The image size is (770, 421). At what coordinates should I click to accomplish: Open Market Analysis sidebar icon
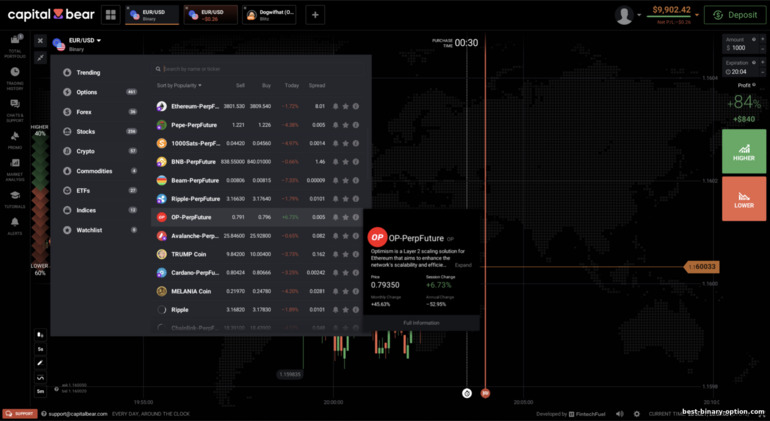coord(15,170)
